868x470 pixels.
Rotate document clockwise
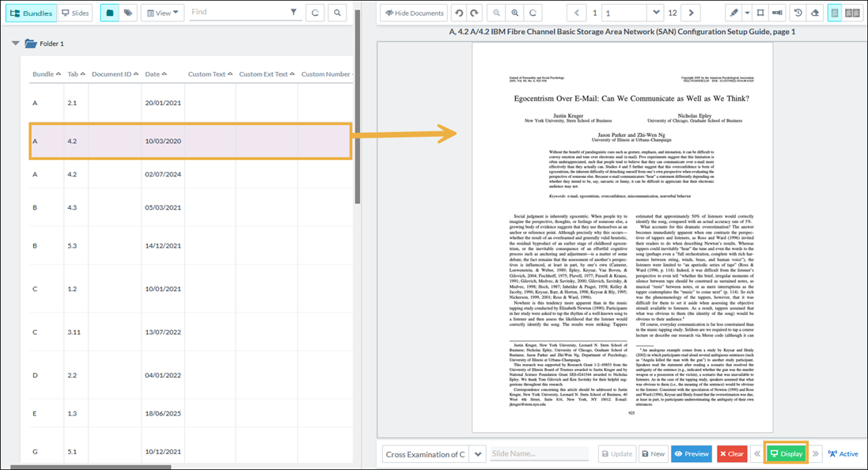(475, 13)
